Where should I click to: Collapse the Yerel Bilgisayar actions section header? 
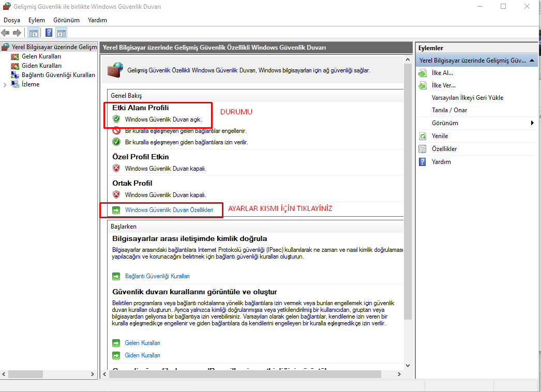point(533,61)
